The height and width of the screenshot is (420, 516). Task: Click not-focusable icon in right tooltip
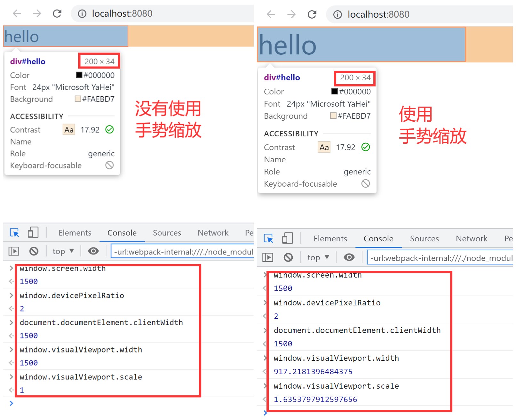(366, 183)
